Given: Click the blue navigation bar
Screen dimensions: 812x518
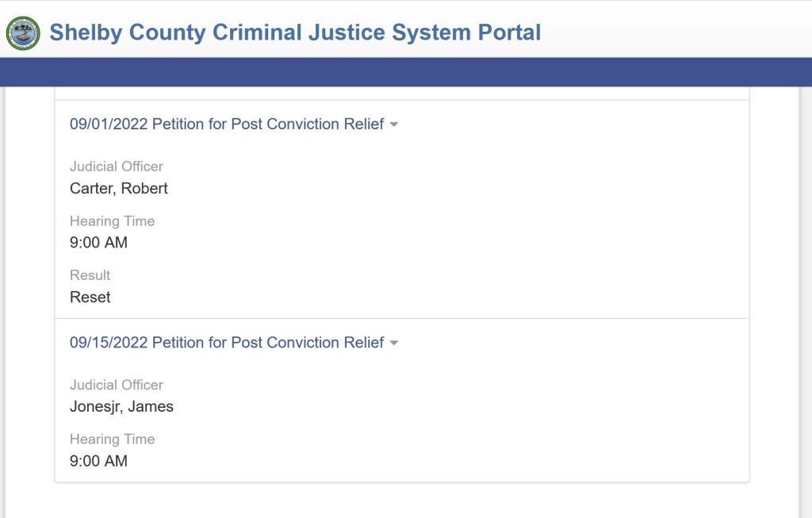Looking at the screenshot, I should pos(406,75).
